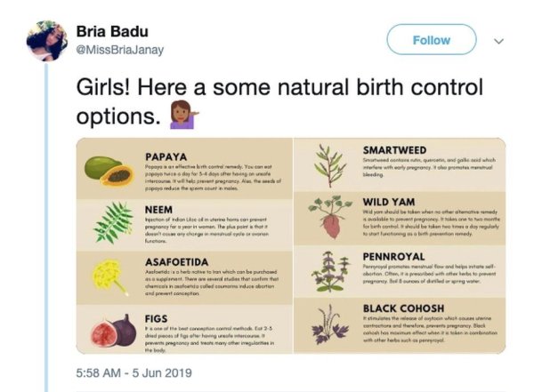Click the wild yam root illustration
The width and height of the screenshot is (534, 392).
330,217
